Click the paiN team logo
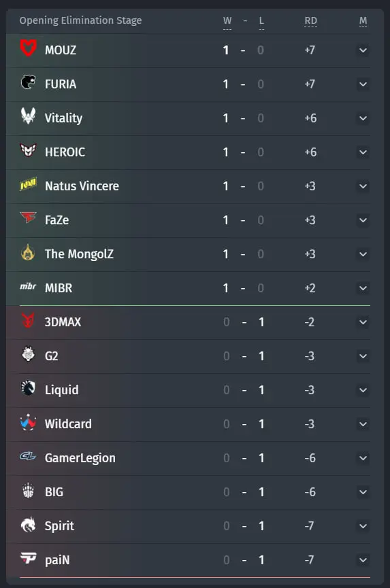The width and height of the screenshot is (390, 588). tap(28, 558)
